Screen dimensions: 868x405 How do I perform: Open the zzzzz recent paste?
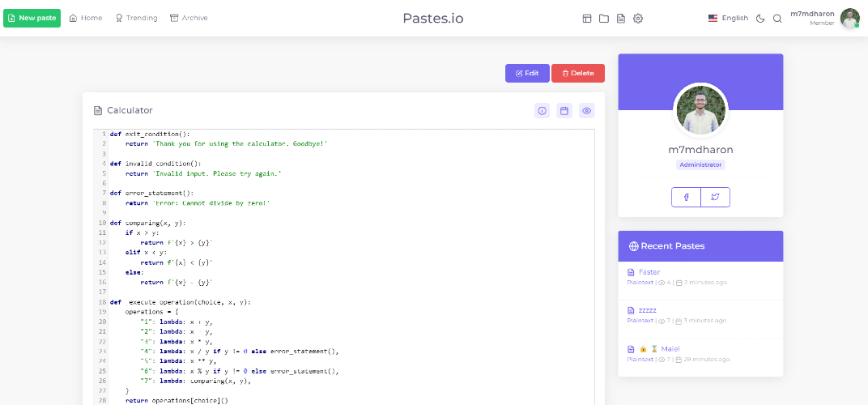[x=647, y=310]
